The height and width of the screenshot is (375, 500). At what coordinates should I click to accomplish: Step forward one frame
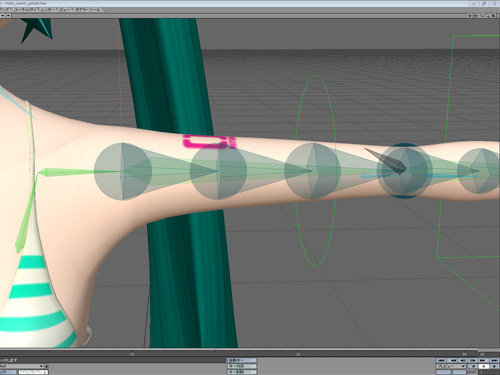(x=473, y=360)
